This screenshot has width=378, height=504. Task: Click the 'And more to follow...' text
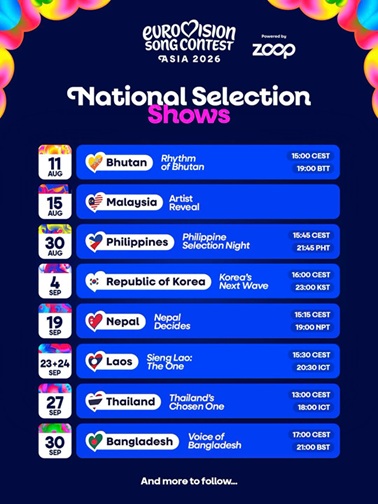point(189,481)
